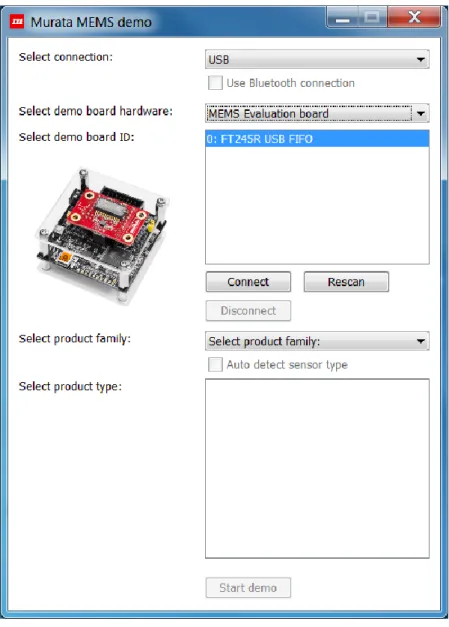
Task: Expand the Select product family dropdown
Action: 317,341
